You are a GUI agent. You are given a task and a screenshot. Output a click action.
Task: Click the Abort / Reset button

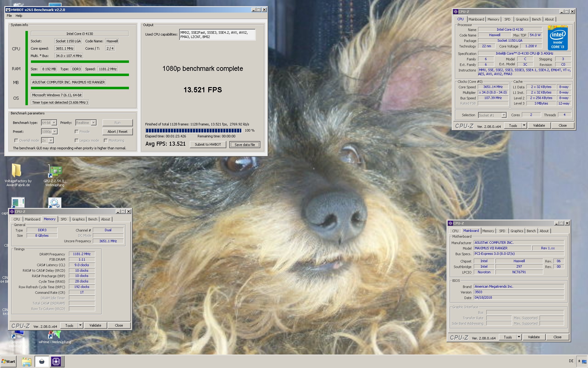coord(117,132)
